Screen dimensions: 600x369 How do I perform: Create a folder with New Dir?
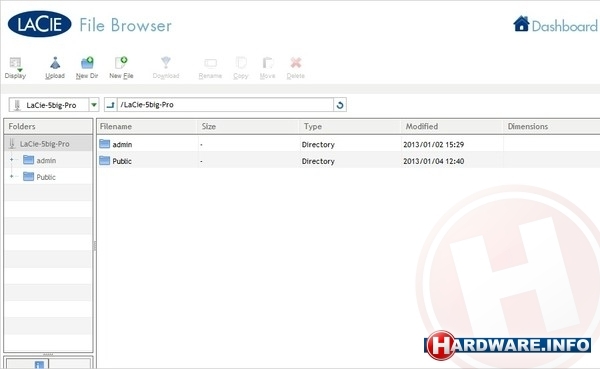[x=87, y=68]
